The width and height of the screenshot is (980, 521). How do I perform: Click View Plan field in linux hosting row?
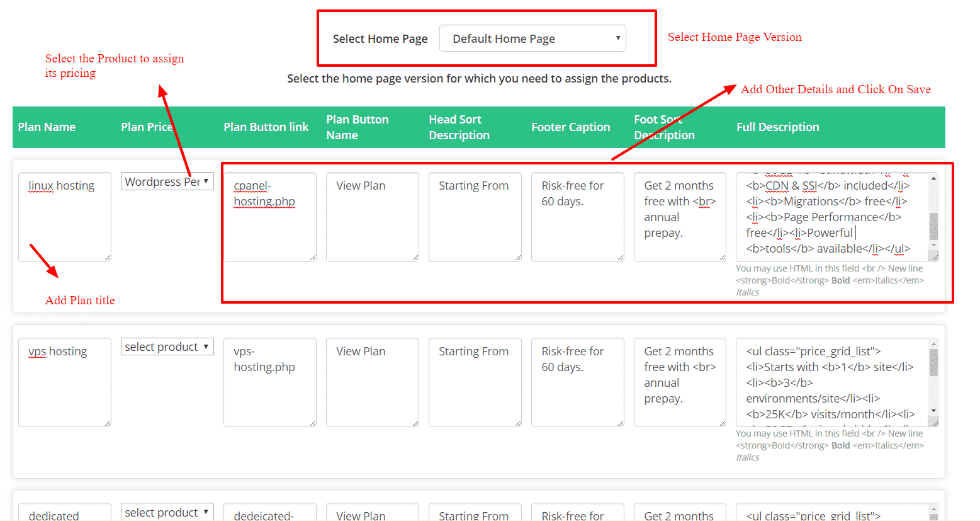point(372,216)
